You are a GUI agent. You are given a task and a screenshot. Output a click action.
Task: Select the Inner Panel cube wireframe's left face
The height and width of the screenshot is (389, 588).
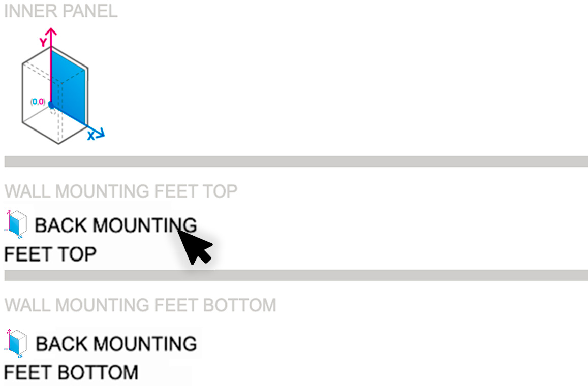[36, 96]
